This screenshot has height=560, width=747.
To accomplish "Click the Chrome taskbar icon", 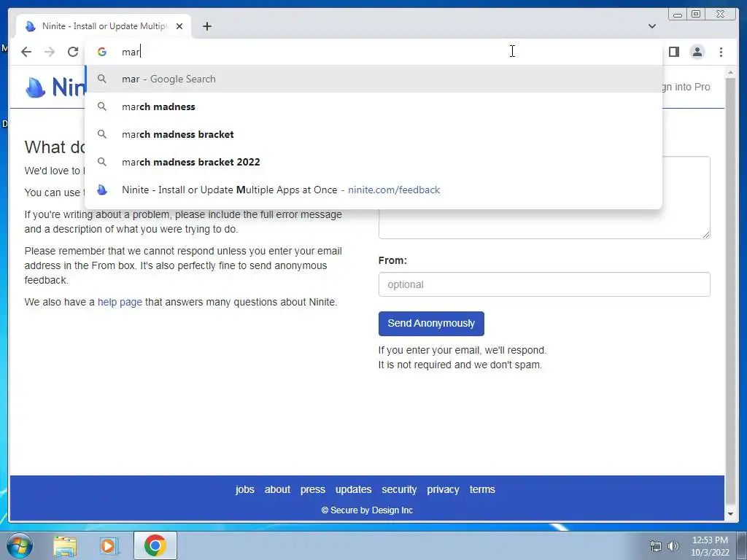I will (155, 545).
